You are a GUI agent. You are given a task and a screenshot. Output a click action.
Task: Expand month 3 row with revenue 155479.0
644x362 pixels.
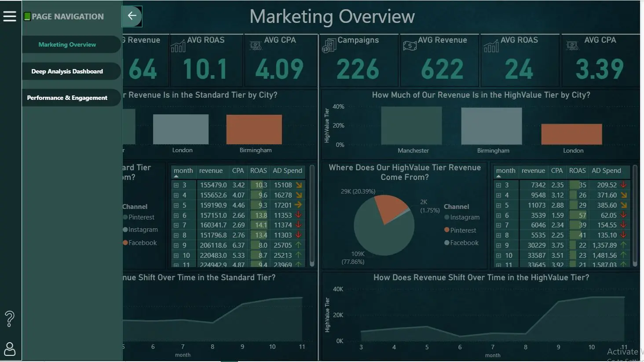click(176, 185)
